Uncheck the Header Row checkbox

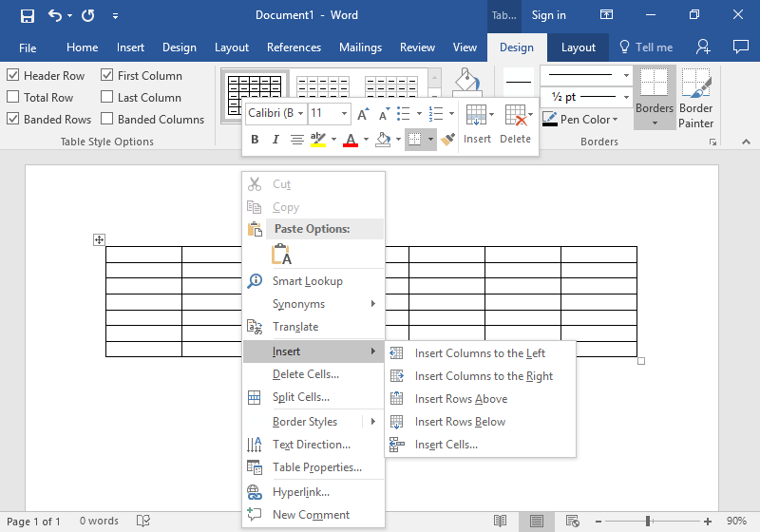click(12, 75)
